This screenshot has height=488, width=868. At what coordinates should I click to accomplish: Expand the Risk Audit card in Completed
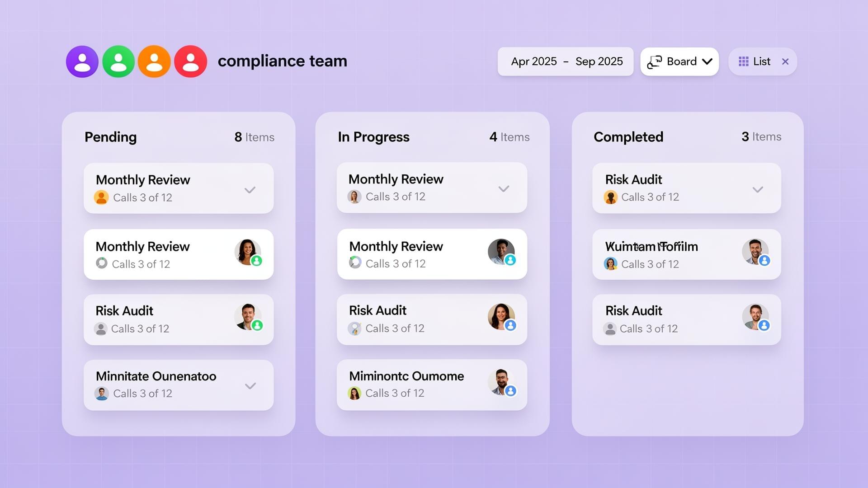point(758,190)
